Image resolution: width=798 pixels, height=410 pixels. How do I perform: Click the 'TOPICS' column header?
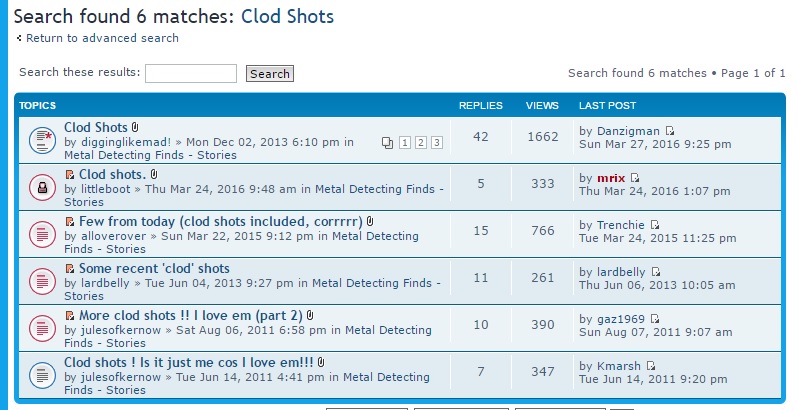coord(38,106)
